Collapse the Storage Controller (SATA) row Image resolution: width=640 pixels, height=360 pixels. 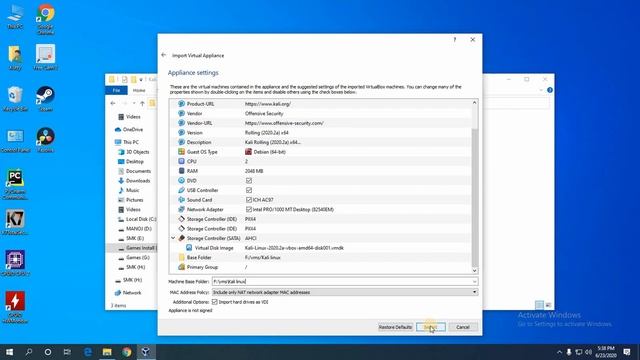click(173, 238)
